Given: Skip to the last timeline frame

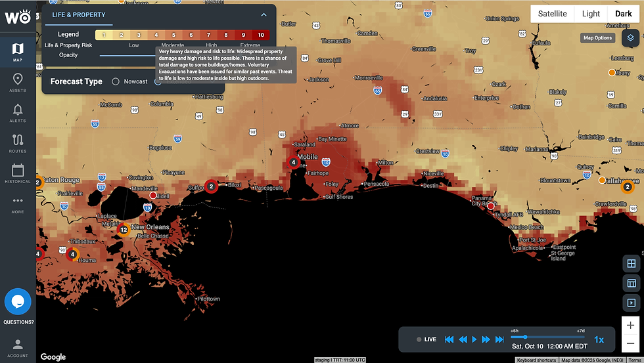Looking at the screenshot, I should click(x=499, y=339).
